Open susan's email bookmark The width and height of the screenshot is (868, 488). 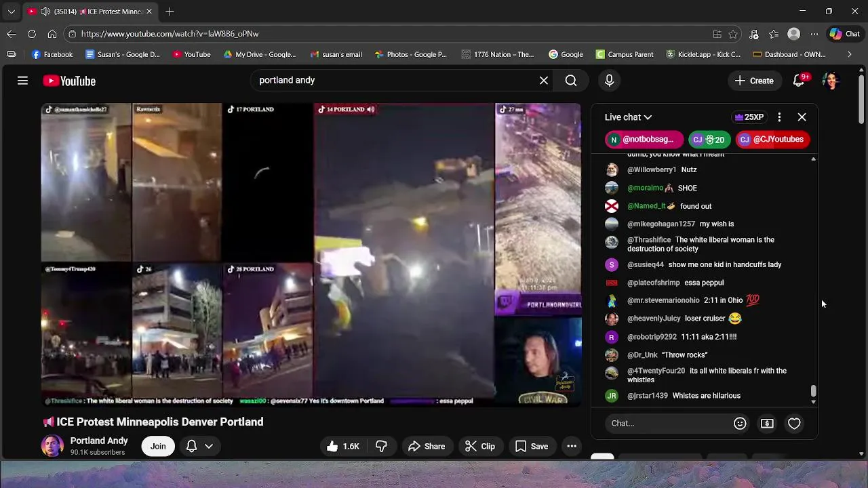click(336, 54)
